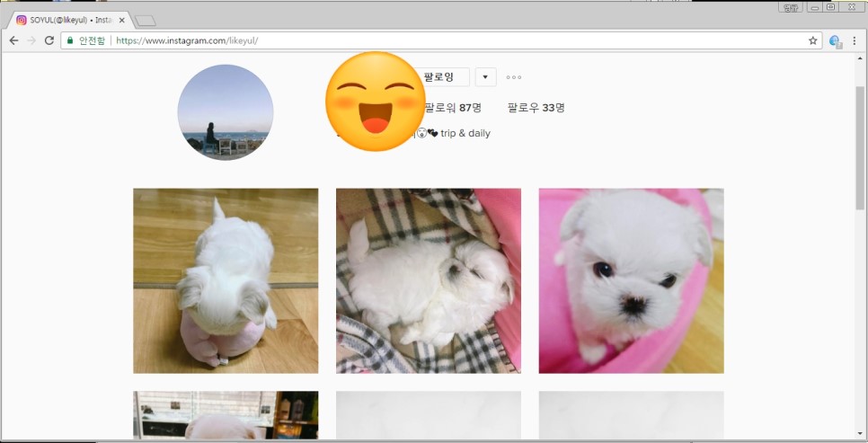Click the 안전함 secure label

coord(92,40)
